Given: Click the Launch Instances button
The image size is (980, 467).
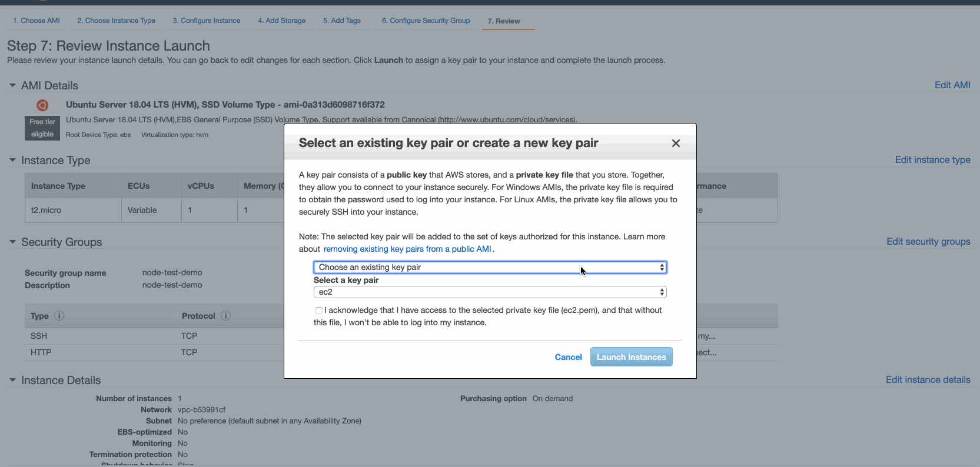Looking at the screenshot, I should pyautogui.click(x=631, y=356).
